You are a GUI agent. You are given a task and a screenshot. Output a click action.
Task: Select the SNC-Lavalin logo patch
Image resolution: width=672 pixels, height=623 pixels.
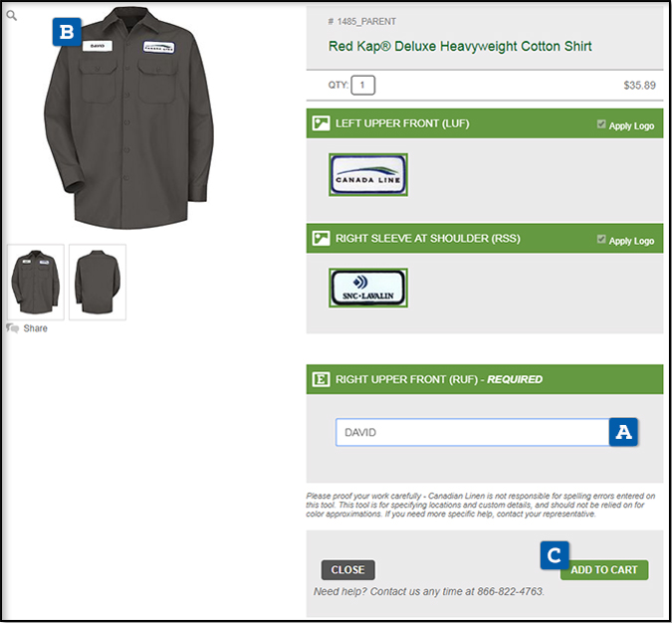pos(368,288)
